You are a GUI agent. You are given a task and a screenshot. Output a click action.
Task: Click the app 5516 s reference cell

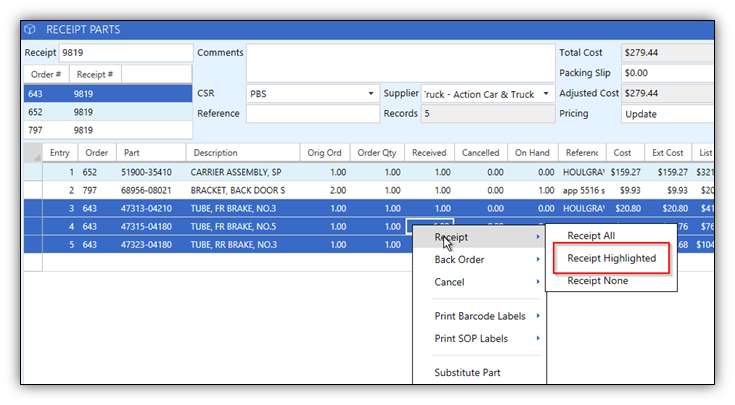tap(582, 190)
